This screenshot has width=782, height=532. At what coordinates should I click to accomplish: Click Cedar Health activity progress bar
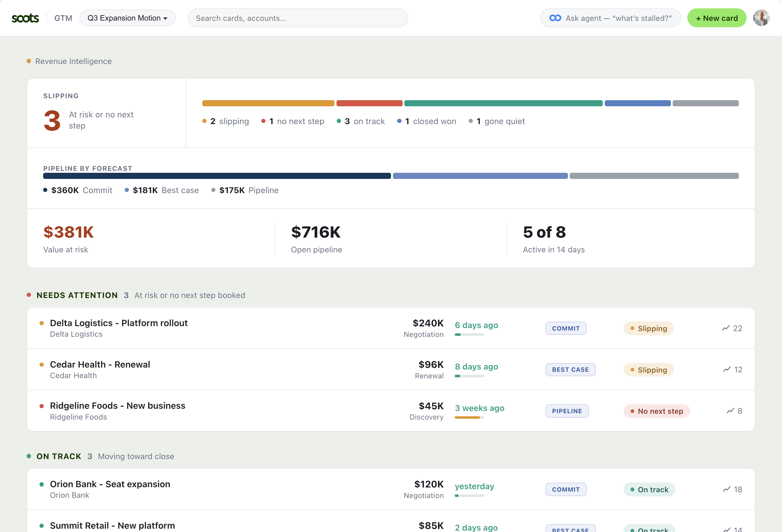[469, 376]
